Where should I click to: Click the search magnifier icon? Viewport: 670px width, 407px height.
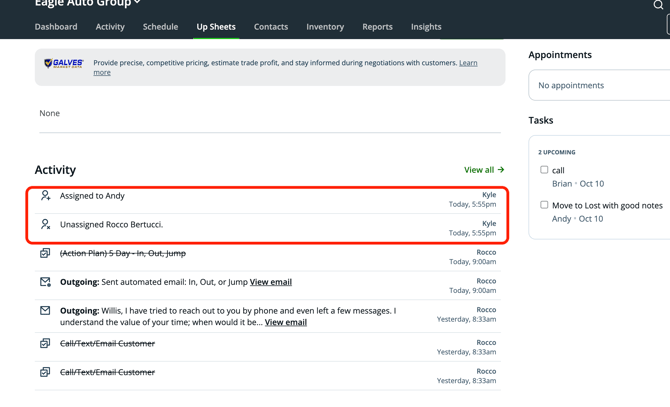pyautogui.click(x=658, y=5)
